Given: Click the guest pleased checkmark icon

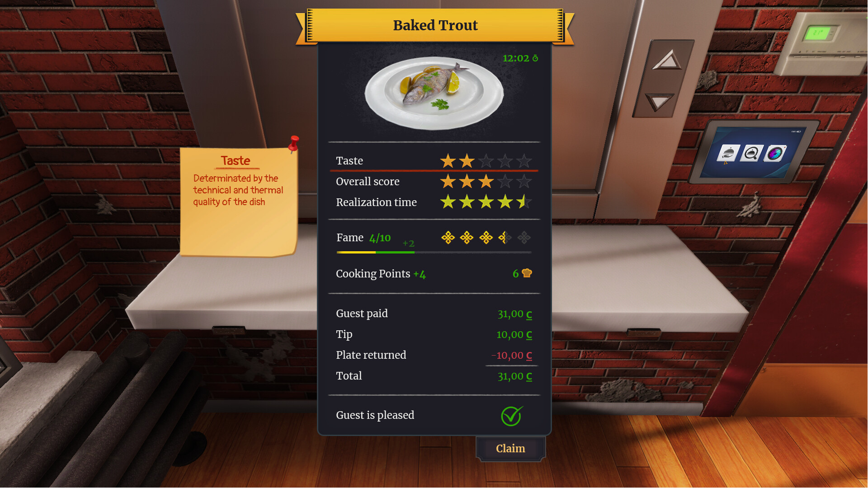Looking at the screenshot, I should [509, 415].
